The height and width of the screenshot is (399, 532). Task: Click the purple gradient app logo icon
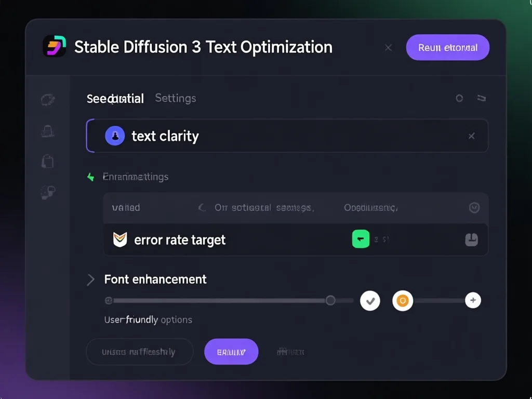point(54,47)
